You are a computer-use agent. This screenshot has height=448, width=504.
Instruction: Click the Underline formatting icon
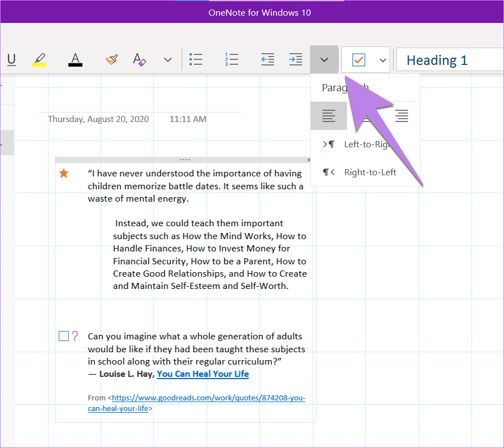[12, 60]
